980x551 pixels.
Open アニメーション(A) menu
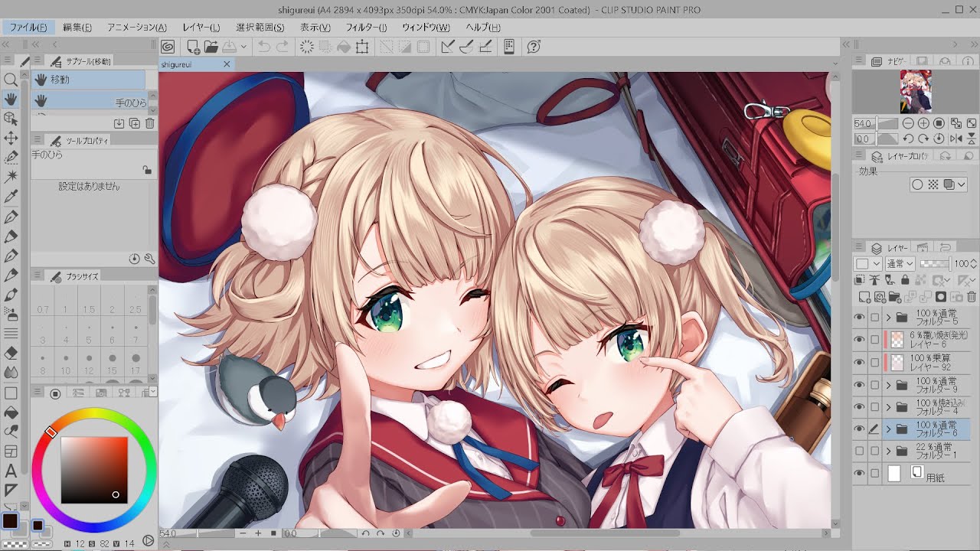pyautogui.click(x=137, y=28)
